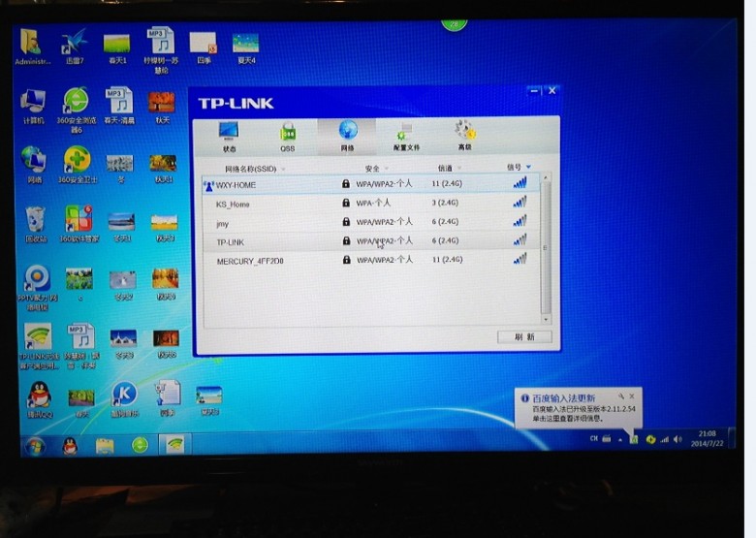The width and height of the screenshot is (756, 538).
Task: Open 360 browser taskbar icon
Action: coord(140,445)
